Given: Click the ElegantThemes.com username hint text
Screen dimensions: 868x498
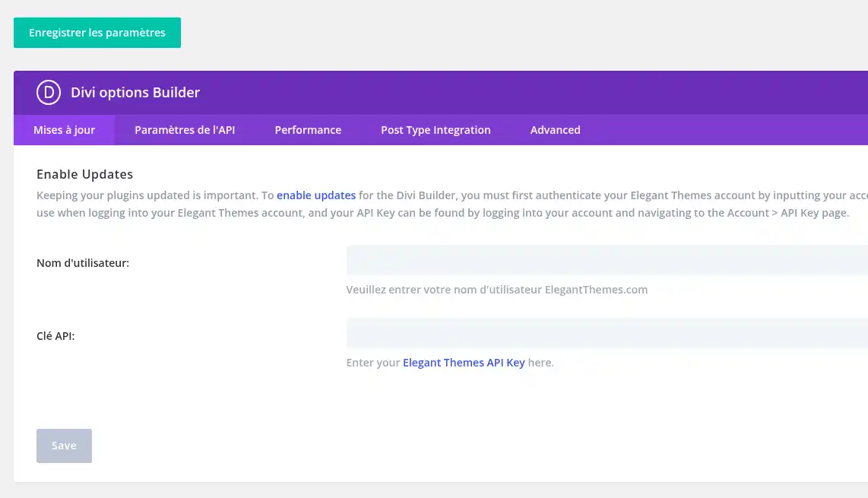Looking at the screenshot, I should [x=497, y=290].
